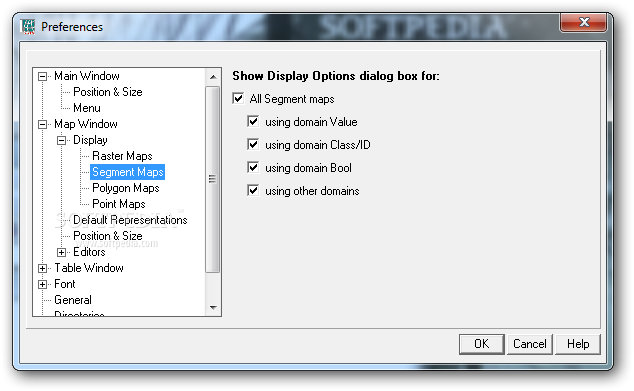Click the tree scrollbar up arrow
The height and width of the screenshot is (391, 634).
click(x=213, y=76)
